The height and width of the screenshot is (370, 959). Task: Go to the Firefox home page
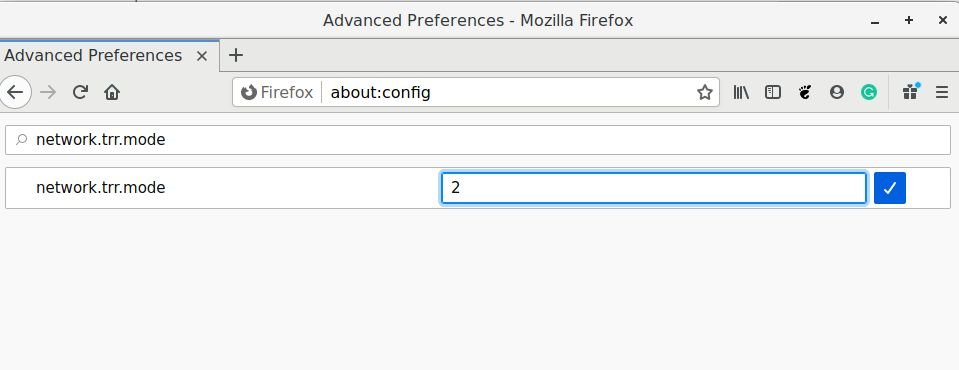[x=112, y=92]
